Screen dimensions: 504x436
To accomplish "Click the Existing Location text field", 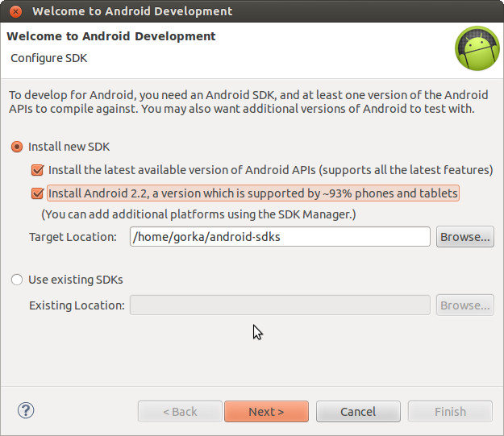I will (279, 305).
